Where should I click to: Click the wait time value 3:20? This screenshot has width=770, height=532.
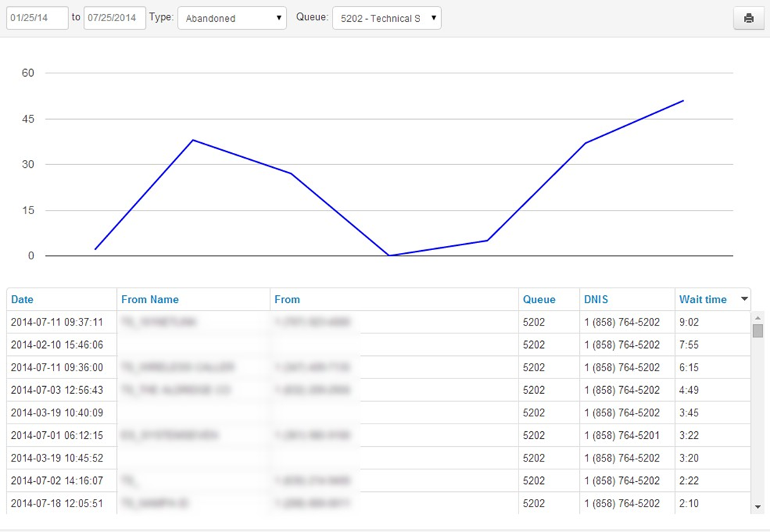click(688, 458)
